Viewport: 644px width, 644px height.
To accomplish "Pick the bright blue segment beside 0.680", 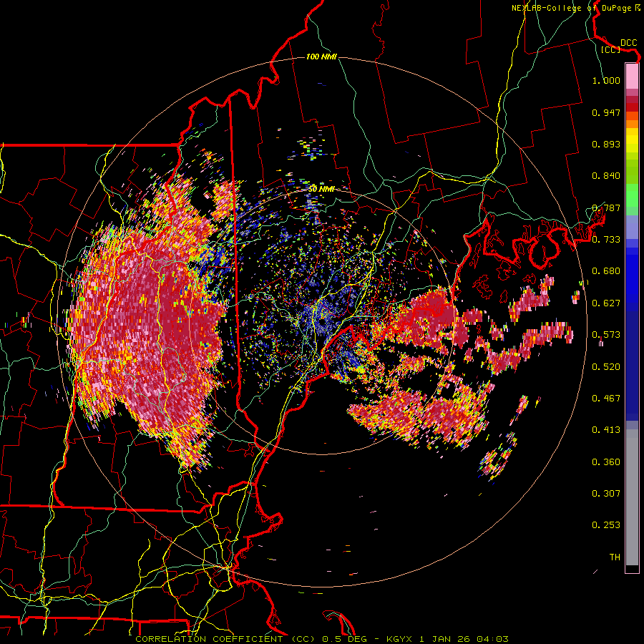I will click(x=632, y=275).
